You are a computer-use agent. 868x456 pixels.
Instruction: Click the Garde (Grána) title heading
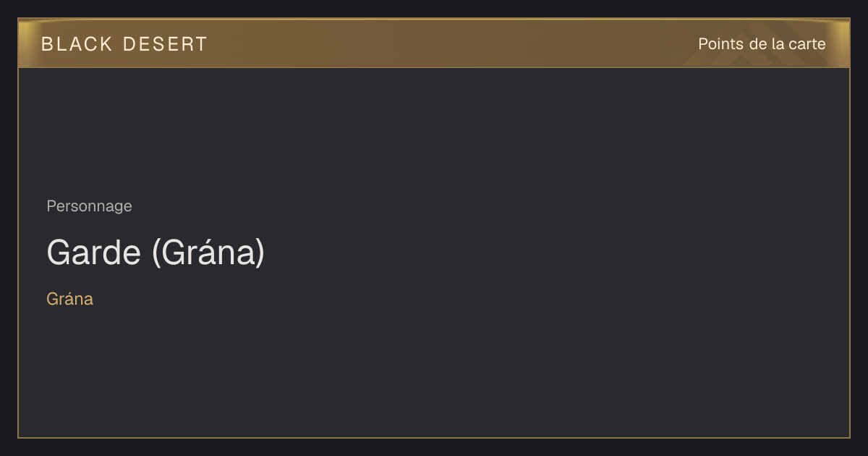coord(156,253)
